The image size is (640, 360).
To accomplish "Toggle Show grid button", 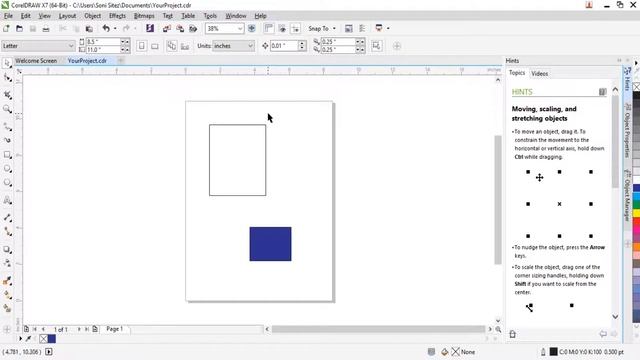I will tap(282, 29).
